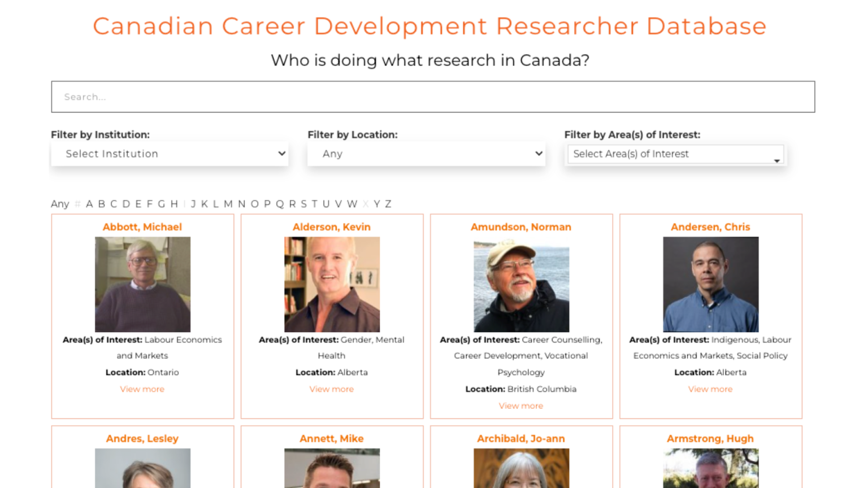Click Andersen, Chris's portrait photo

click(710, 284)
